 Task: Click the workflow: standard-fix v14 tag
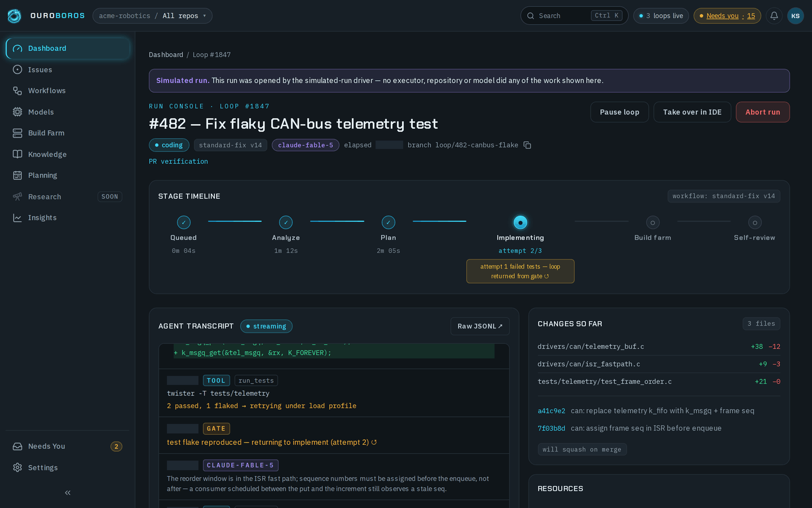coord(724,196)
